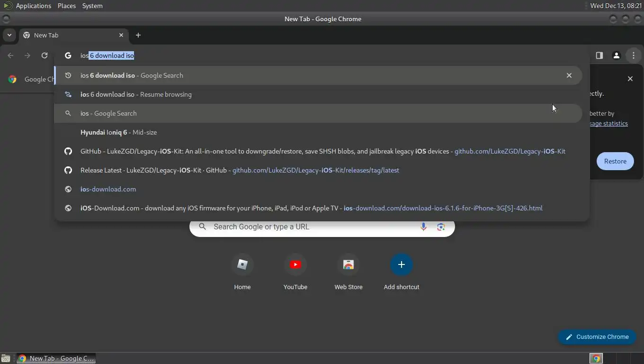Click the forward navigation arrow

(27, 55)
